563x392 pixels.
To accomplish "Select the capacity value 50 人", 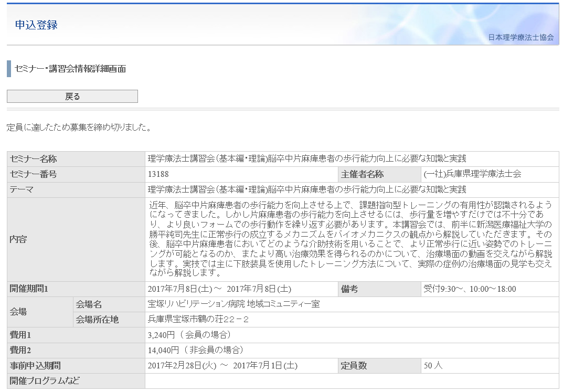I will click(x=433, y=366).
